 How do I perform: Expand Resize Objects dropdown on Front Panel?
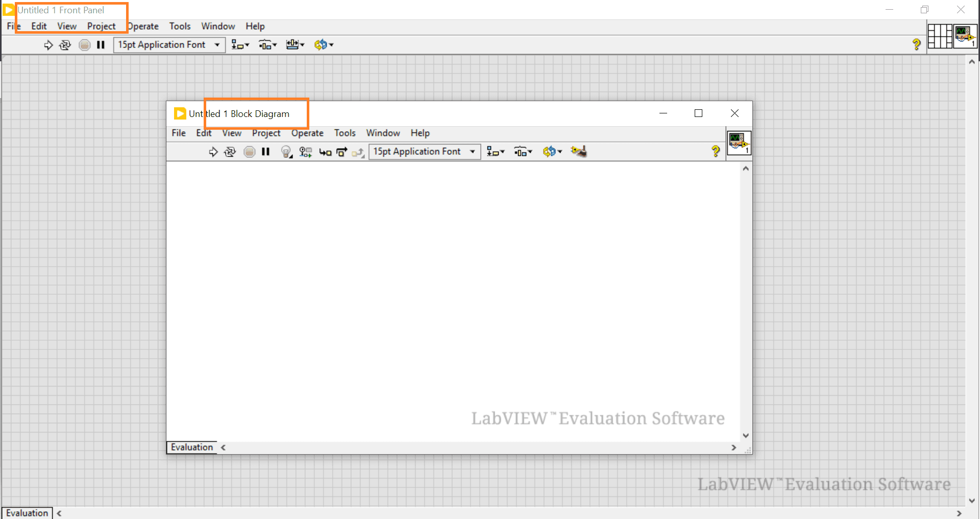(x=295, y=45)
